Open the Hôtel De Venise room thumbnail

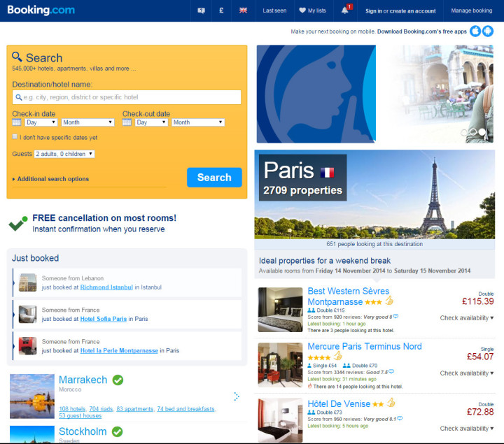pyautogui.click(x=280, y=420)
